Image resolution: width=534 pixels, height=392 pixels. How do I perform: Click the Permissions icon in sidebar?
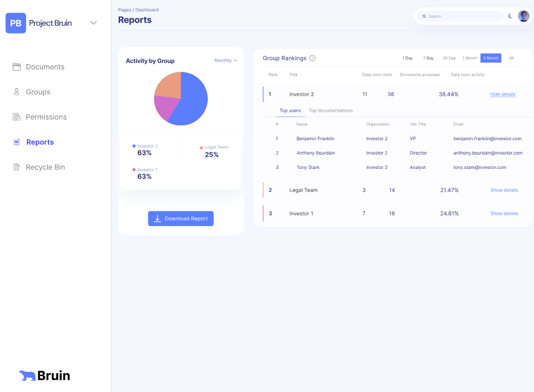click(16, 117)
